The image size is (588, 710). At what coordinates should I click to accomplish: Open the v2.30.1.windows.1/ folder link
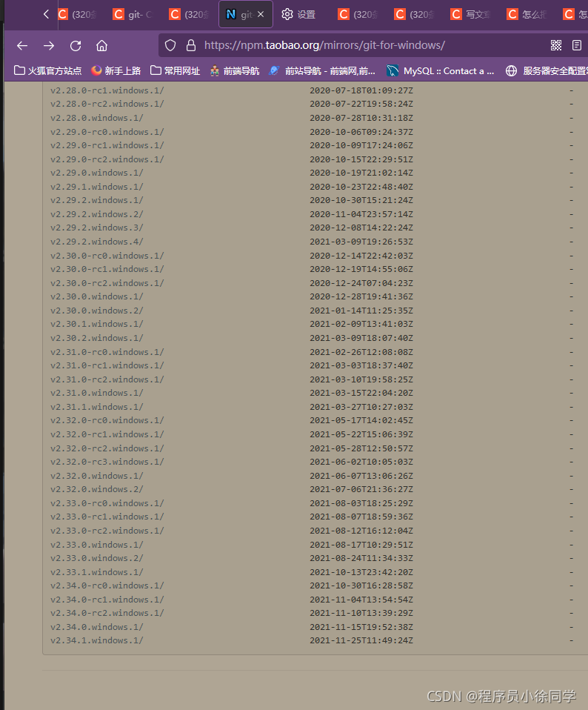pyautogui.click(x=97, y=324)
